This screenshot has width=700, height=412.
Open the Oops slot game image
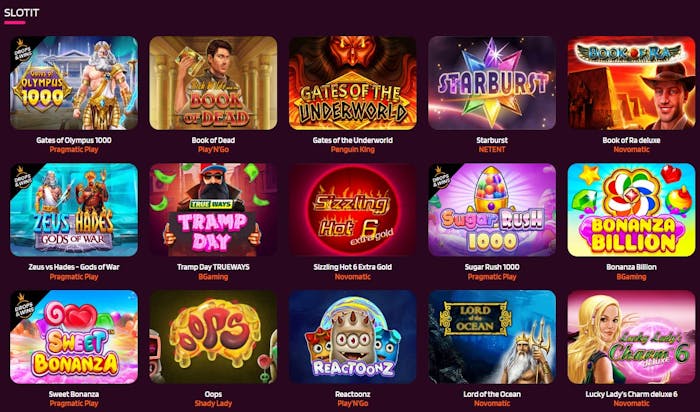[x=213, y=337]
